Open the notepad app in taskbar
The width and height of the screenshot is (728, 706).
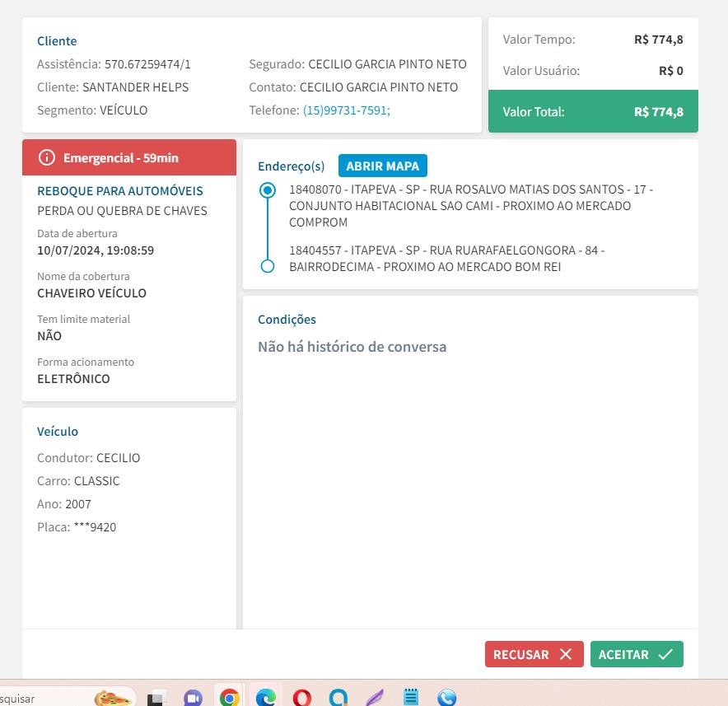(411, 697)
